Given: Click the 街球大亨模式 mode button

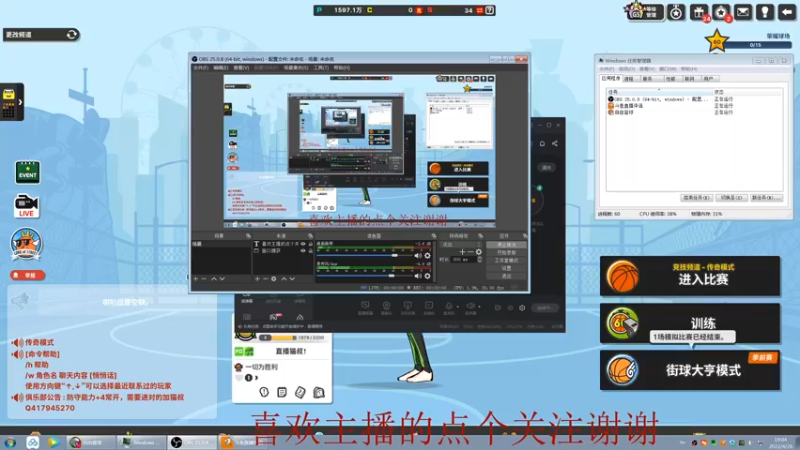Looking at the screenshot, I should coord(690,370).
